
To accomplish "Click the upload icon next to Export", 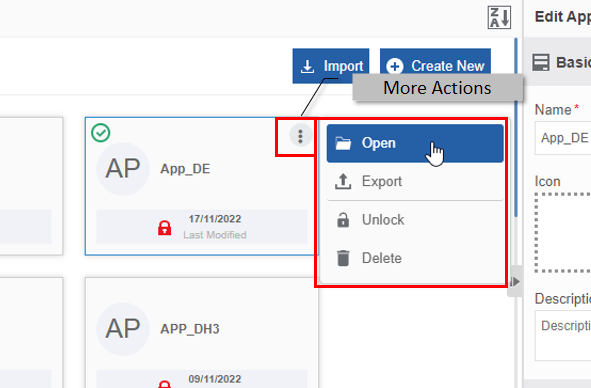I will pos(343,181).
